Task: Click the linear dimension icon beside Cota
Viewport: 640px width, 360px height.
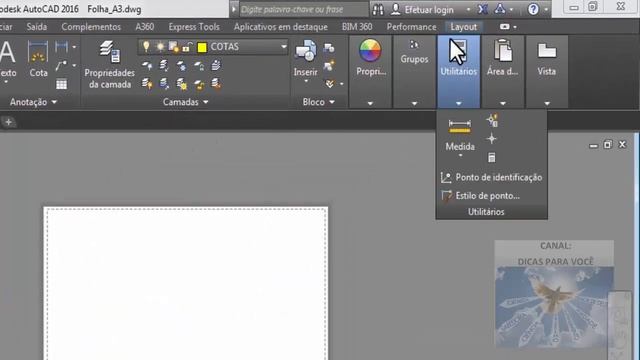Action: pyautogui.click(x=61, y=47)
